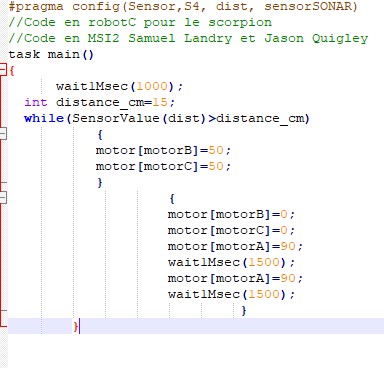Click the blue while keyword
Image resolution: width=384 pixels, height=368 pixels.
(44, 118)
